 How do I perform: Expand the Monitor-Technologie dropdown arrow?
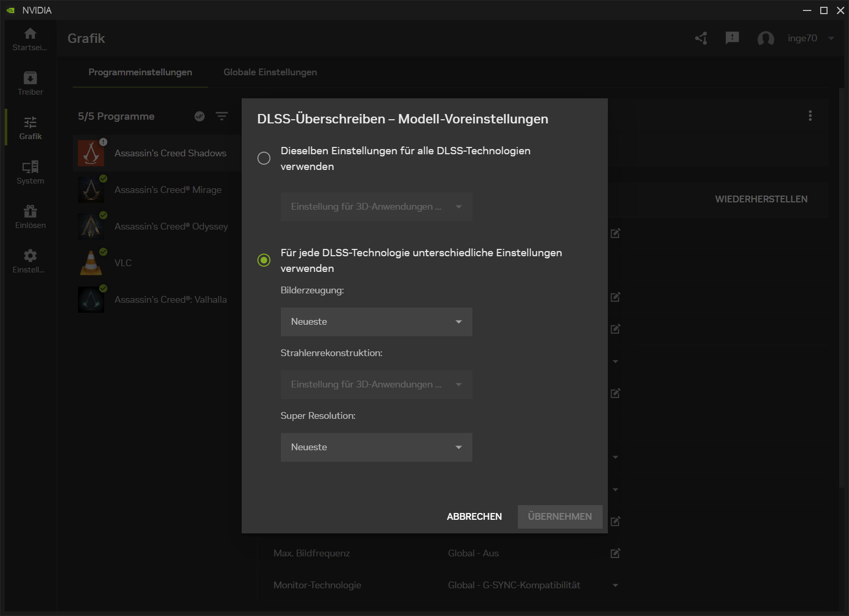[x=616, y=585]
